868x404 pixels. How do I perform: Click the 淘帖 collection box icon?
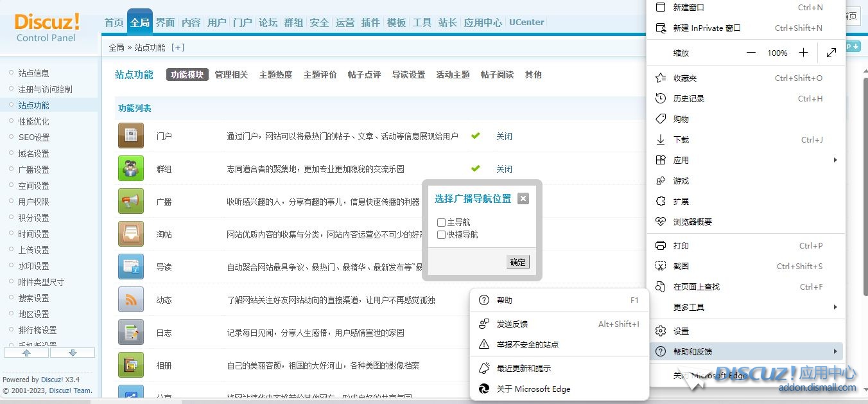point(131,234)
